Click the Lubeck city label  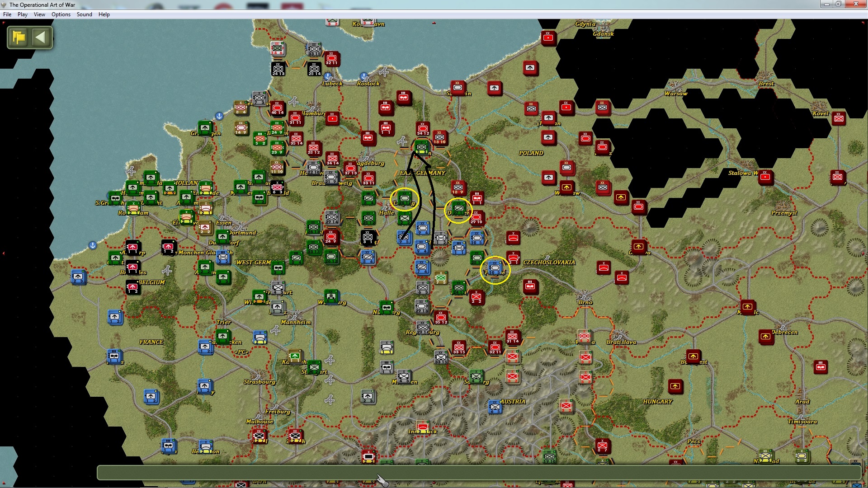click(332, 84)
